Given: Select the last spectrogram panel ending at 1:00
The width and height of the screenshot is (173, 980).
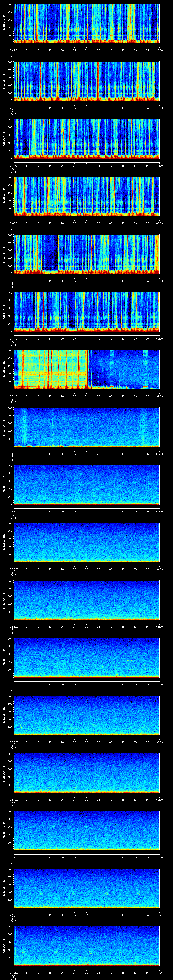Looking at the screenshot, I should 86,946.
